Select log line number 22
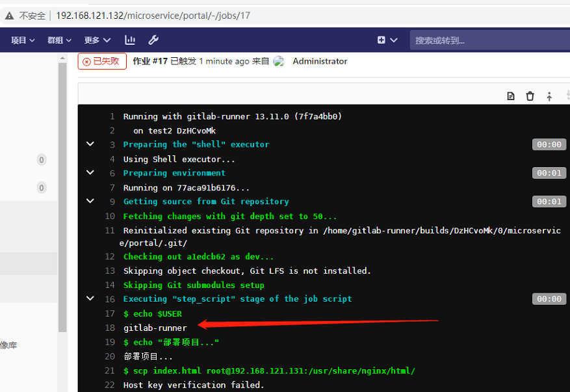570x392 pixels. (110, 385)
